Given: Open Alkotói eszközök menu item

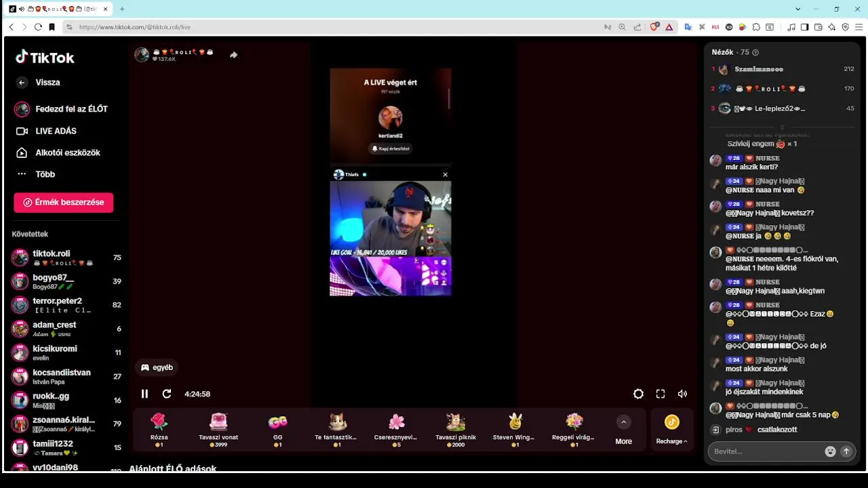Looking at the screenshot, I should [58, 152].
